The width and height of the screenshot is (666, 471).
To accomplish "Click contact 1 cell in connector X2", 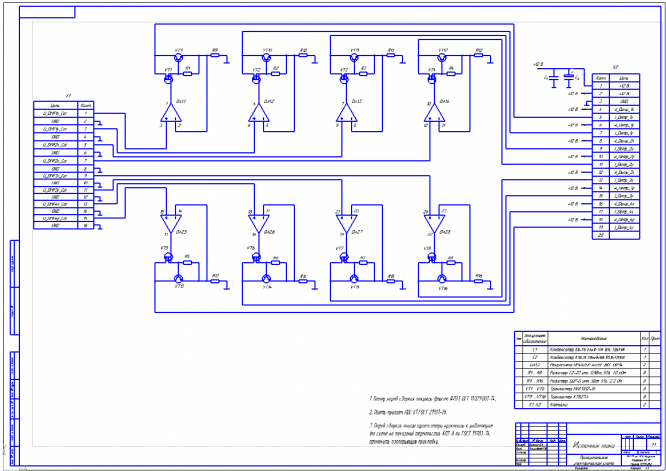I will point(601,86).
